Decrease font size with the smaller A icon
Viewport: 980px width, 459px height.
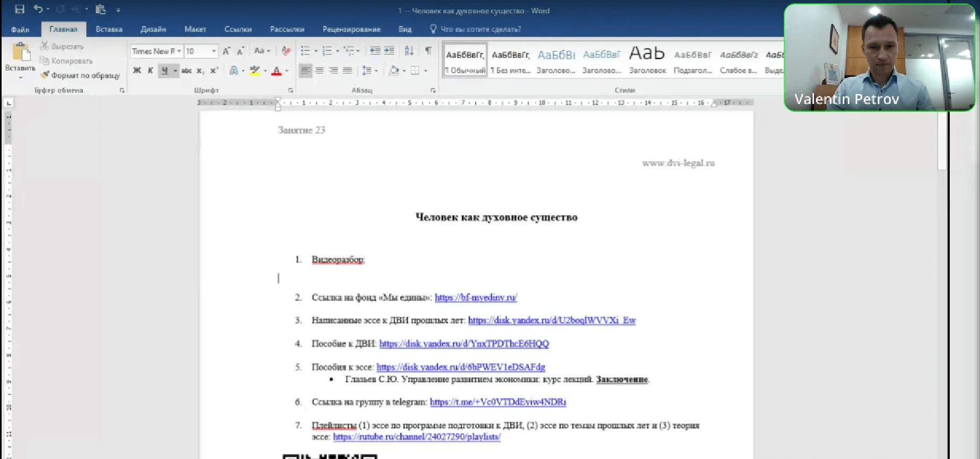240,51
